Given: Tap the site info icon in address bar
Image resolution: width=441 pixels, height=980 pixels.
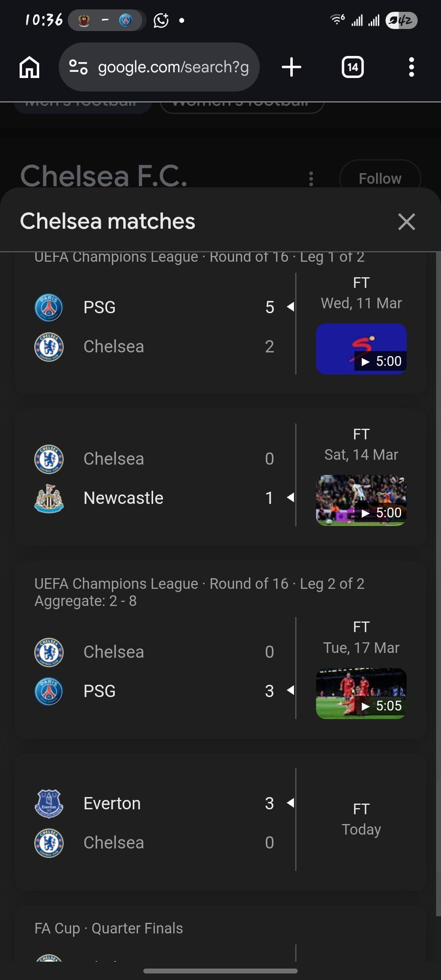Looking at the screenshot, I should coord(78,67).
